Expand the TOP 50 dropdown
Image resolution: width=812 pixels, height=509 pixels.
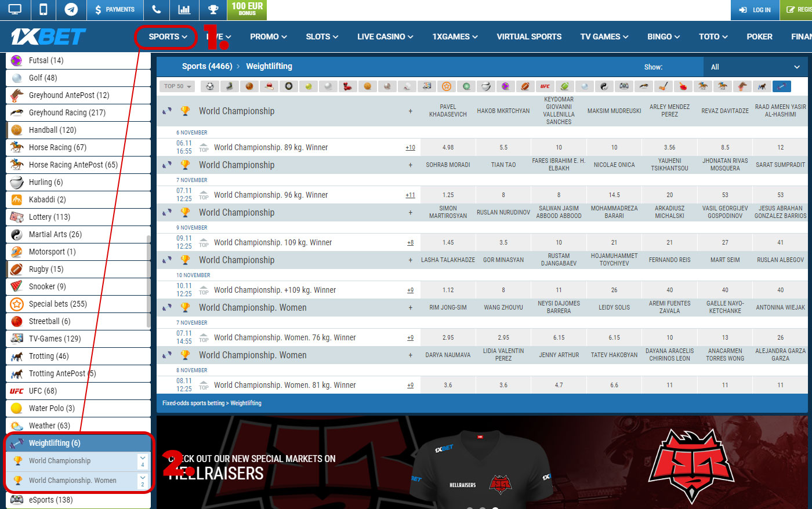click(x=177, y=86)
